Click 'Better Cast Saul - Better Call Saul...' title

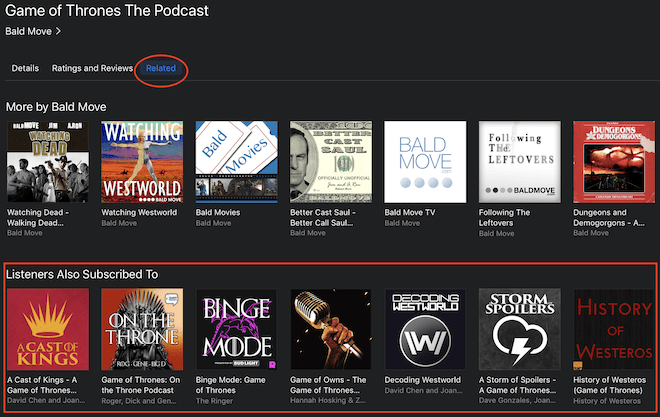[x=323, y=218]
